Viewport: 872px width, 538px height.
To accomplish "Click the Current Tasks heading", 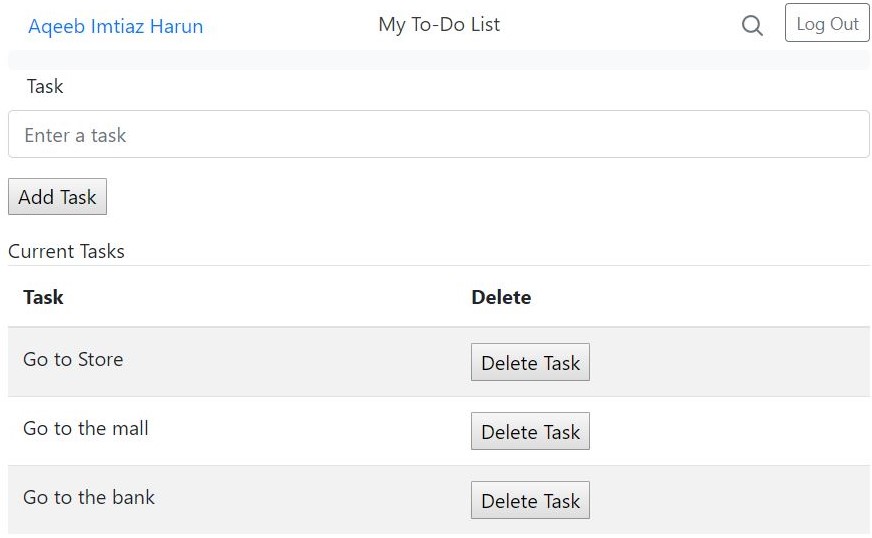I will point(66,251).
